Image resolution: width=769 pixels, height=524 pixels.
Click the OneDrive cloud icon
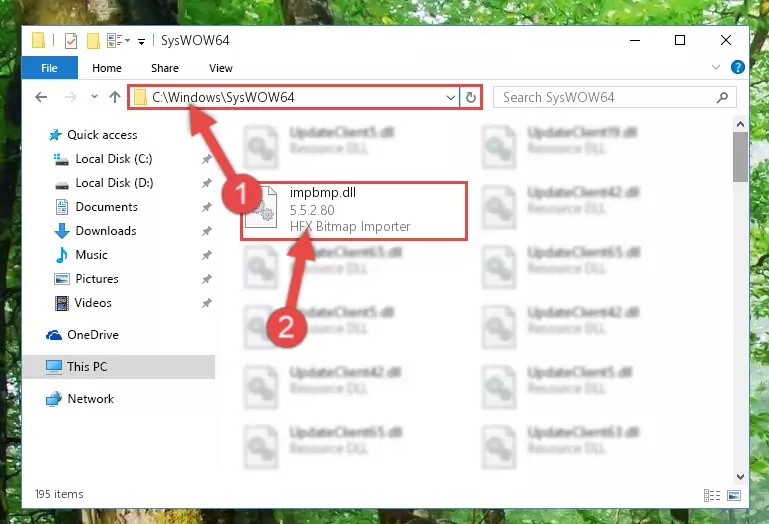click(x=54, y=335)
